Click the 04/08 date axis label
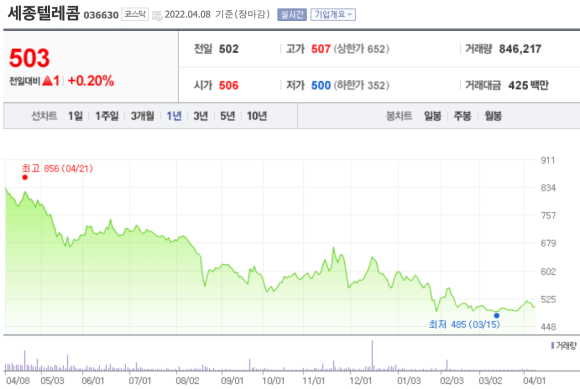 coord(18,380)
